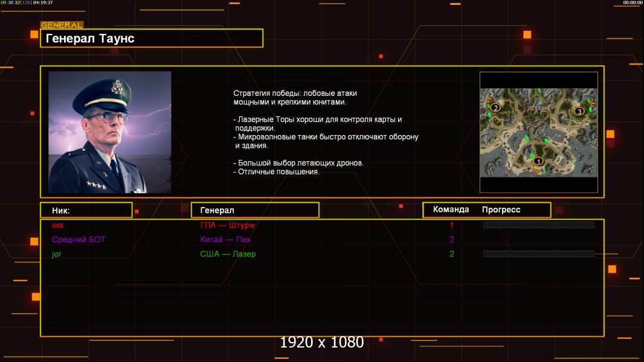Click 'ГЛА — Штурм' general entry

[227, 225]
